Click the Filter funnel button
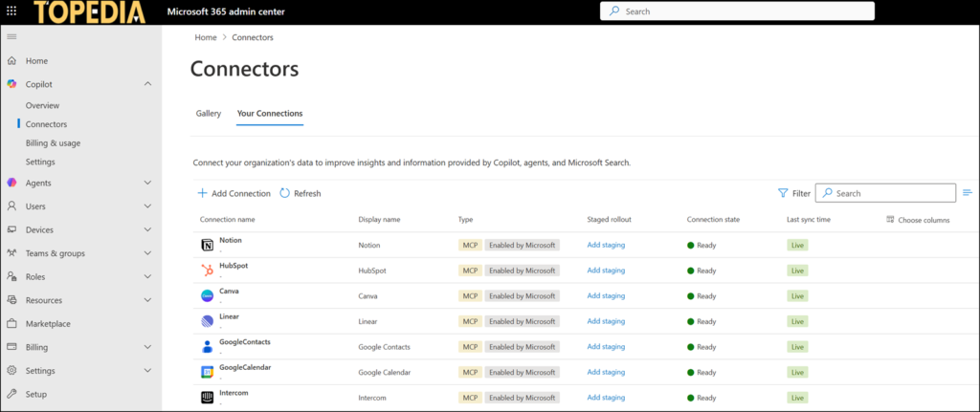This screenshot has width=980, height=412. point(793,193)
